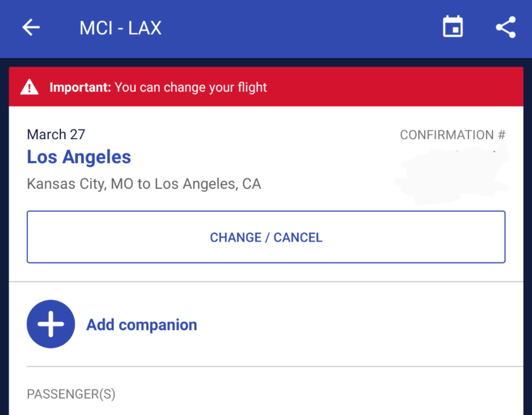Add trip to calendar via calendar icon
532x415 pixels.
point(453,27)
